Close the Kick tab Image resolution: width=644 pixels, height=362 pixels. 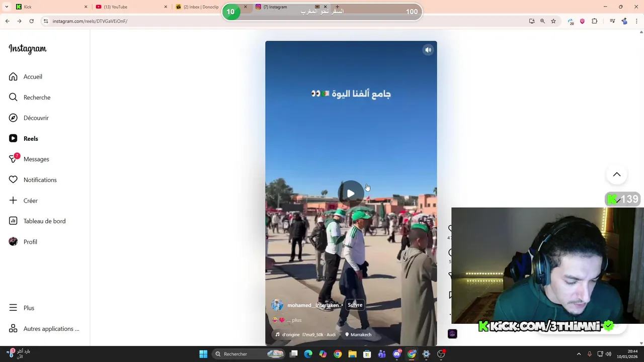pos(86,7)
